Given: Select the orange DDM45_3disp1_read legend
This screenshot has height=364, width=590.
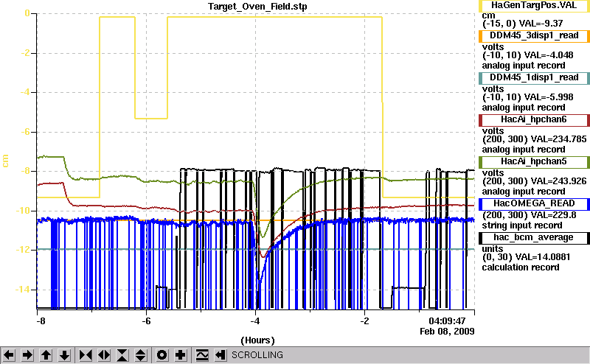Looking at the screenshot, I should click(534, 35).
